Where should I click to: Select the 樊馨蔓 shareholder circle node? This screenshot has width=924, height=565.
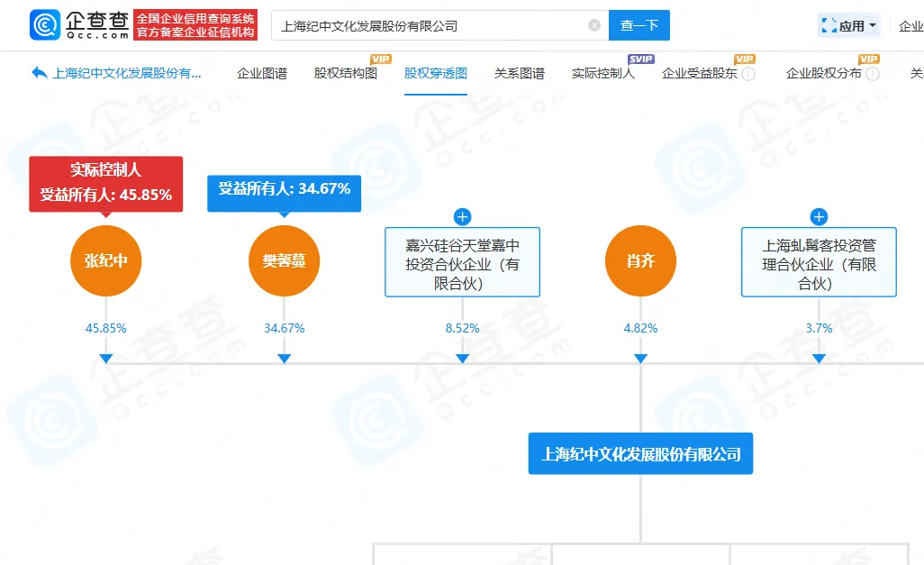(285, 262)
